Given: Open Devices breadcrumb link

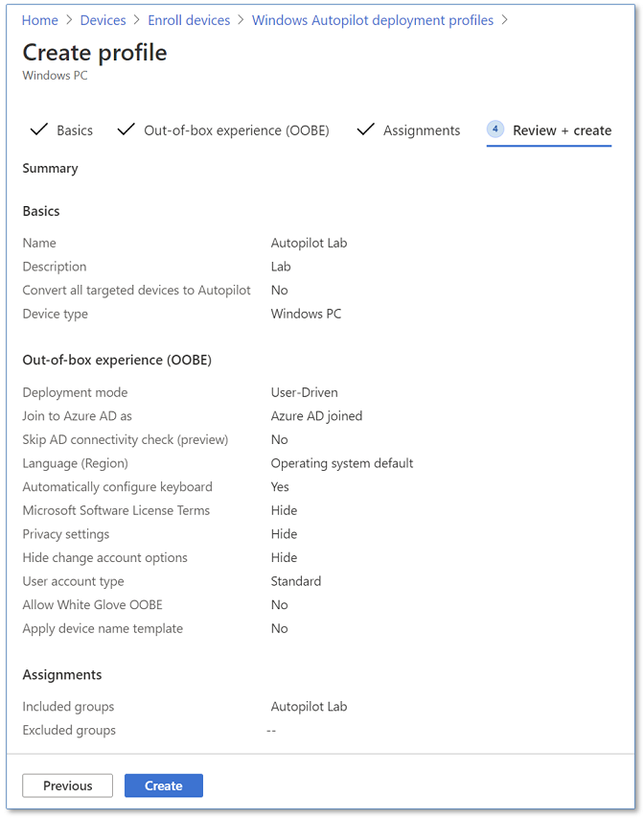Looking at the screenshot, I should (103, 20).
